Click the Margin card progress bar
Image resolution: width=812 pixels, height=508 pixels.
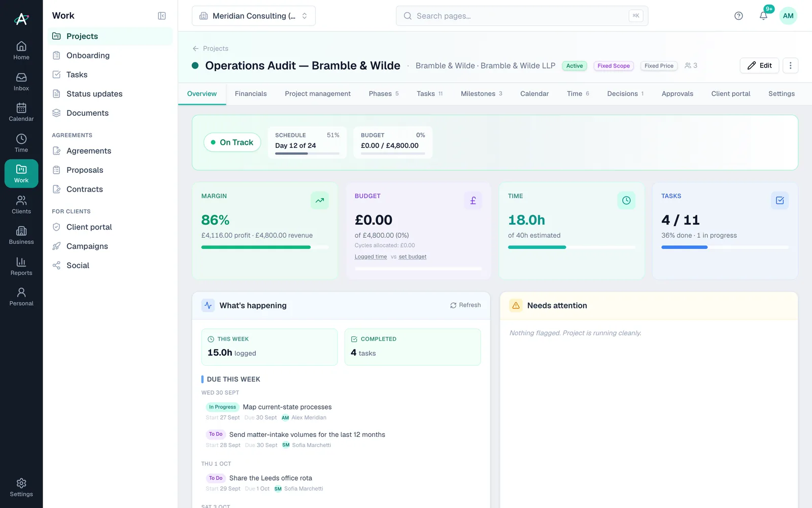[x=265, y=247]
